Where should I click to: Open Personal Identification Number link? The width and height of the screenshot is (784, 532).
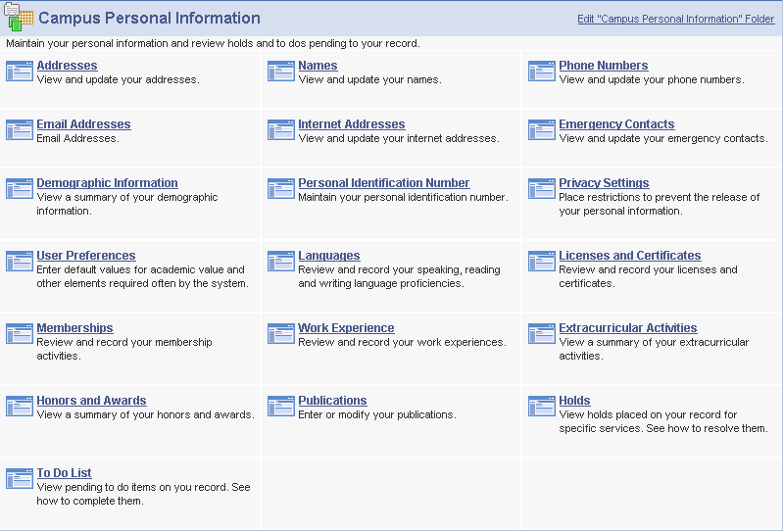(x=383, y=183)
